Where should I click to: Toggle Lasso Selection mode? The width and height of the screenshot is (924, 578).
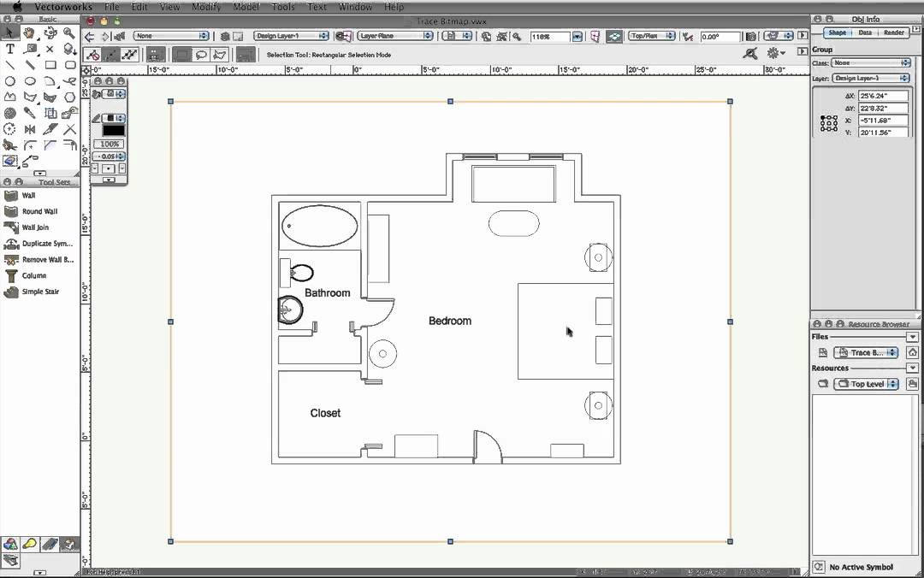pos(201,55)
